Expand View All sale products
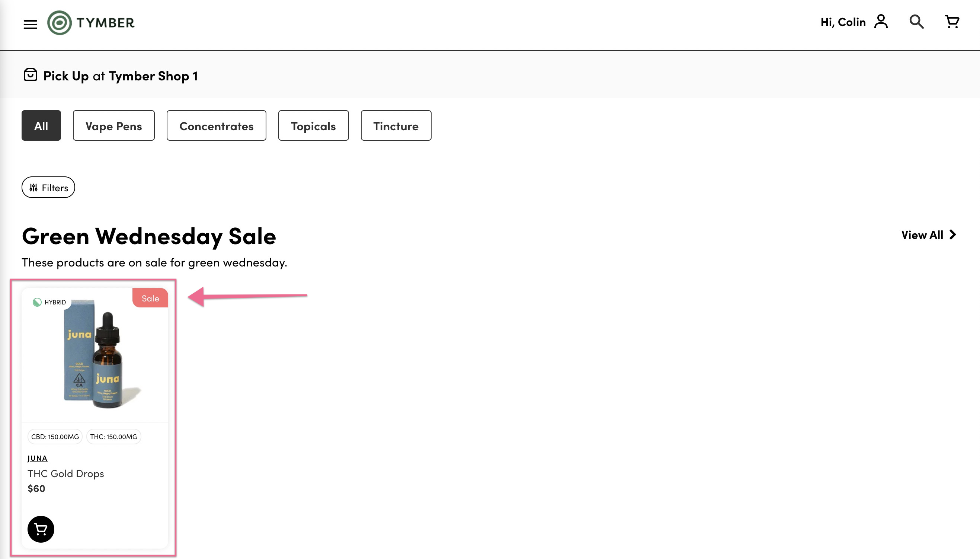The image size is (980, 559). (x=929, y=235)
